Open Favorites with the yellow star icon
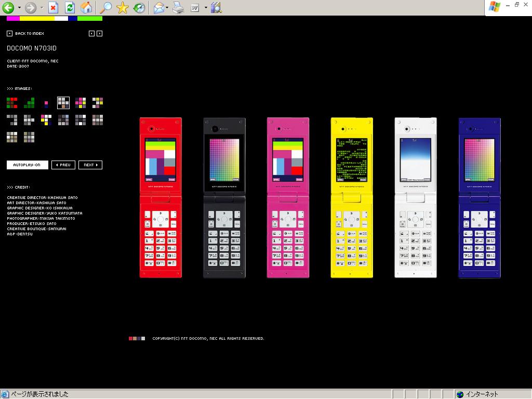Viewport: 532px width, 399px height. pos(122,7)
